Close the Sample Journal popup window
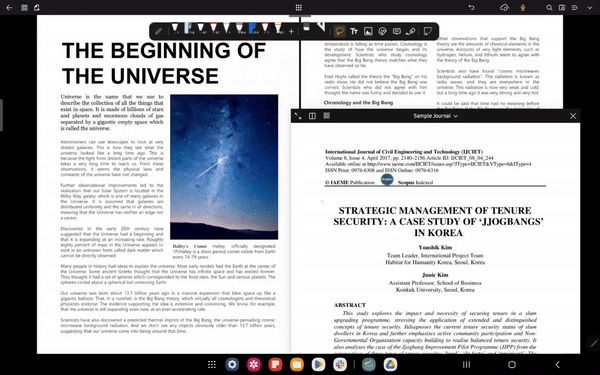600x375 pixels. coord(573,116)
